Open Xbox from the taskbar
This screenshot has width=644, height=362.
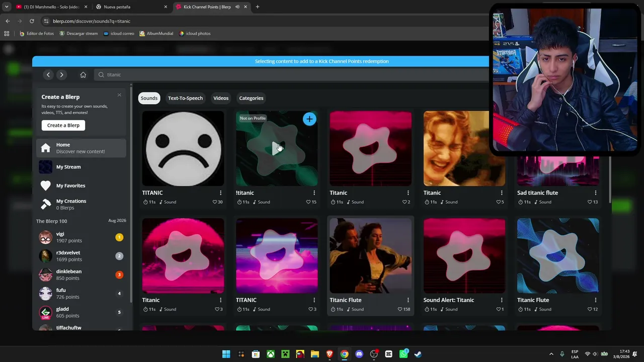(271, 354)
